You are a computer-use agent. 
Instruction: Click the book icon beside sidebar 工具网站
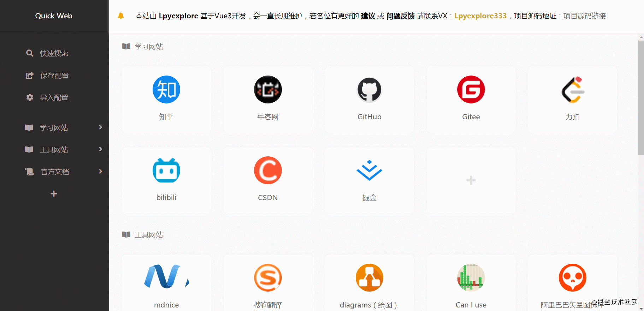(x=29, y=150)
